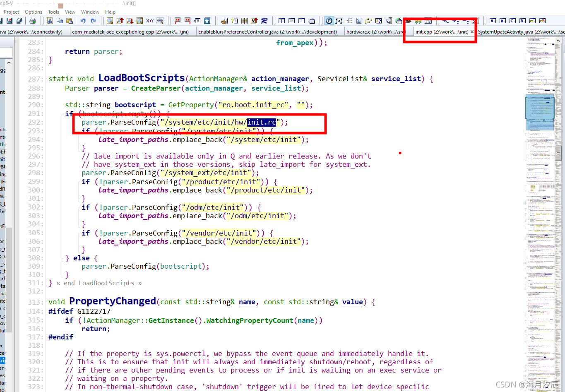Switch to com_mediatek_aee_exceptionlog.cpp tab
Screen dimensions: 565x392
tap(130, 32)
